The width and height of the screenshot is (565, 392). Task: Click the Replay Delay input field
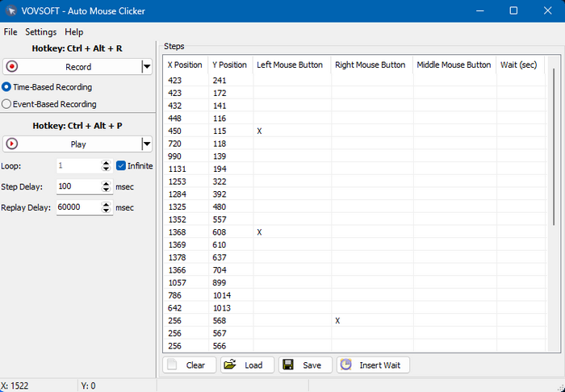tap(78, 207)
